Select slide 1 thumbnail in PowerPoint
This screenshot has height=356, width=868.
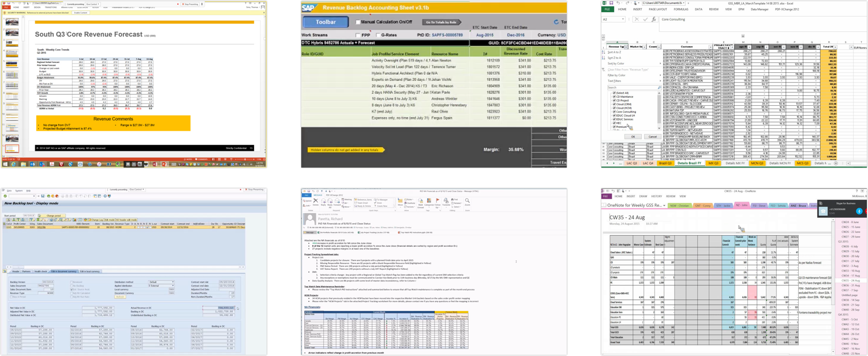[x=12, y=22]
